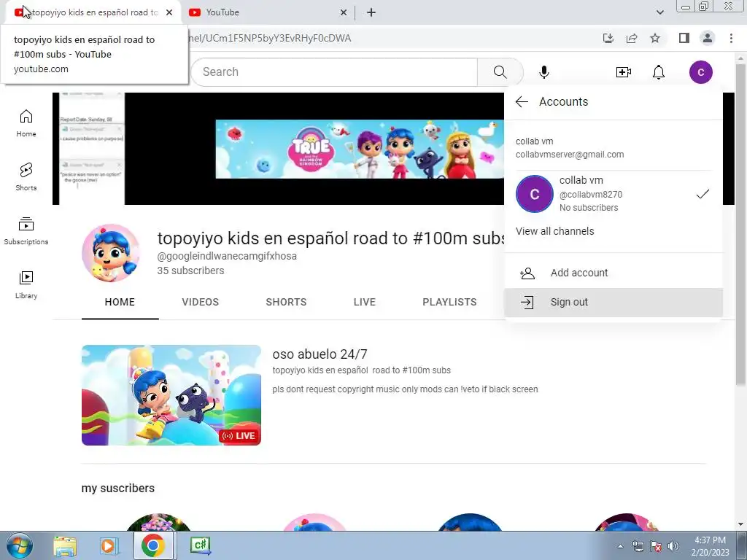Click the collabvmserver@gmail.com account email
Screen dimensions: 747x560
pos(570,155)
